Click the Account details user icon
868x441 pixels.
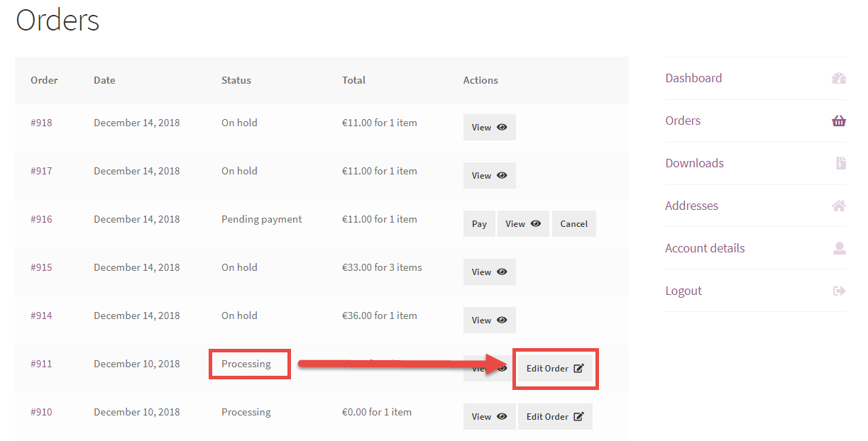click(840, 249)
